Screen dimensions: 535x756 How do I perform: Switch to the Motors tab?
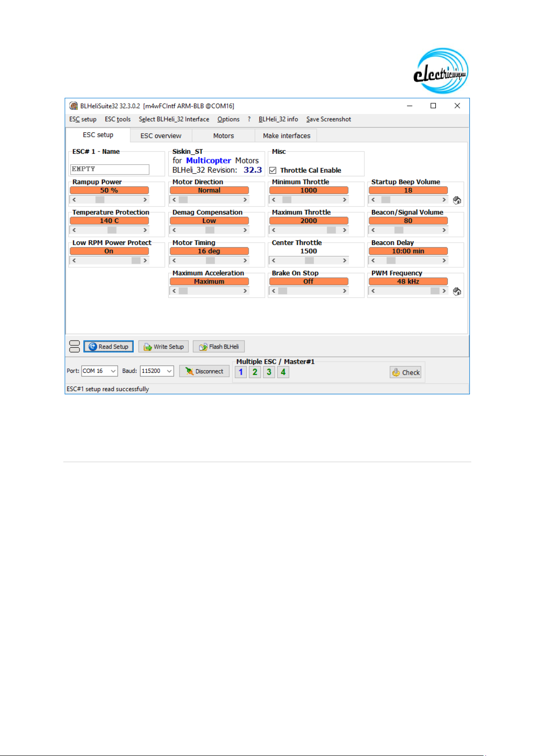tap(224, 136)
